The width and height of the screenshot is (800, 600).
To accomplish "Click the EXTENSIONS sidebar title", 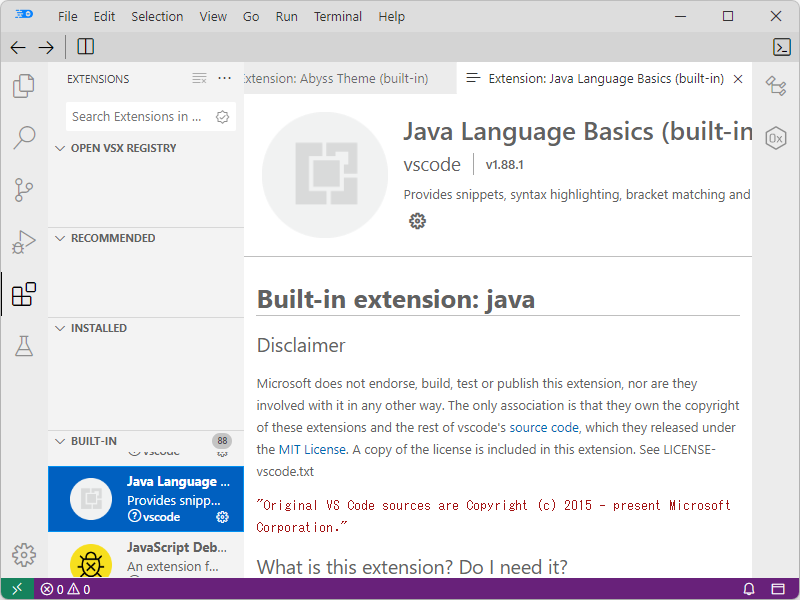I will pos(98,79).
